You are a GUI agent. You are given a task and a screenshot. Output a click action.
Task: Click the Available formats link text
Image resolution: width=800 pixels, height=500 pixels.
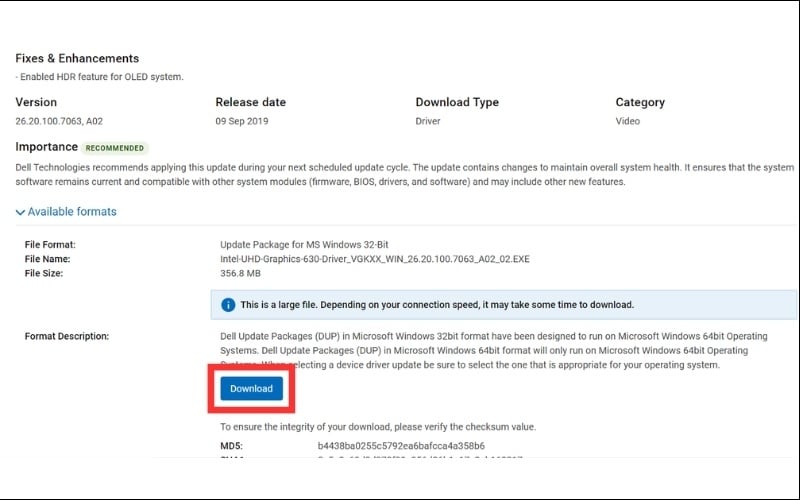coord(72,212)
